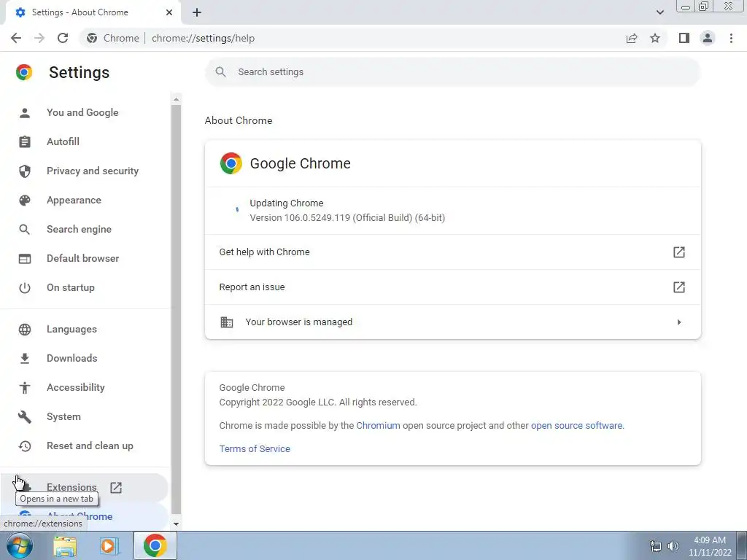747x560 pixels.
Task: Bookmark this tab with the star icon
Action: tap(655, 38)
